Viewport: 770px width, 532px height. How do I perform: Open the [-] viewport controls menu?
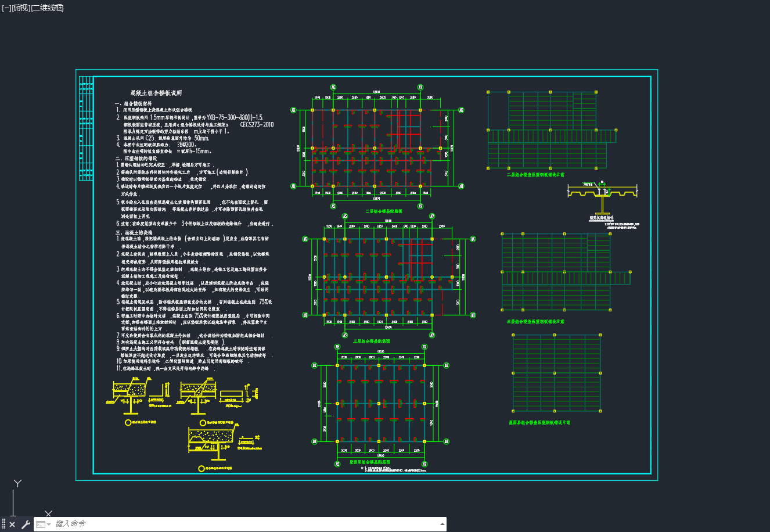pos(6,8)
